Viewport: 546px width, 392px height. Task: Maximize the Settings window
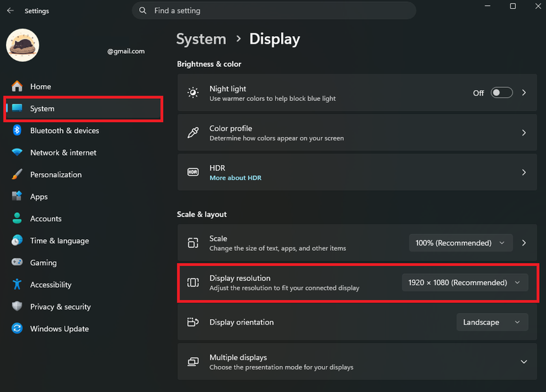(513, 6)
